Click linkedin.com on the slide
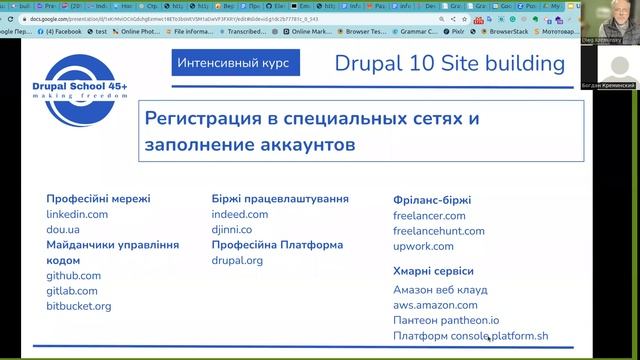Viewport: 640px width, 360px height. tap(77, 214)
